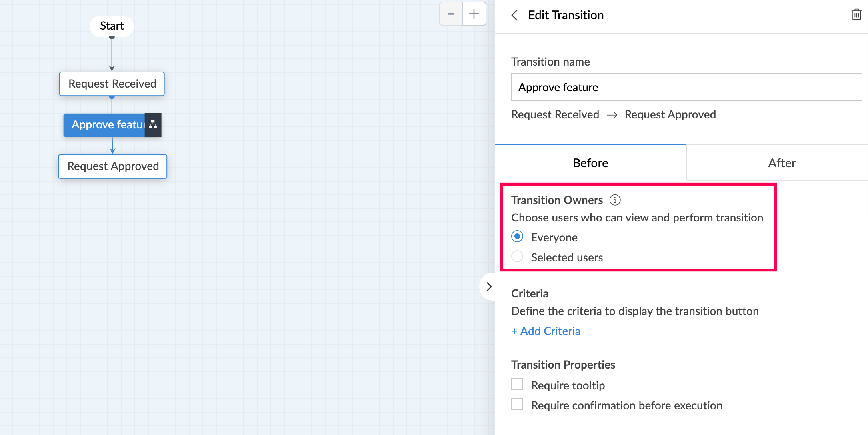This screenshot has width=868, height=435.
Task: Collapse the side panel with the chevron
Action: (489, 287)
